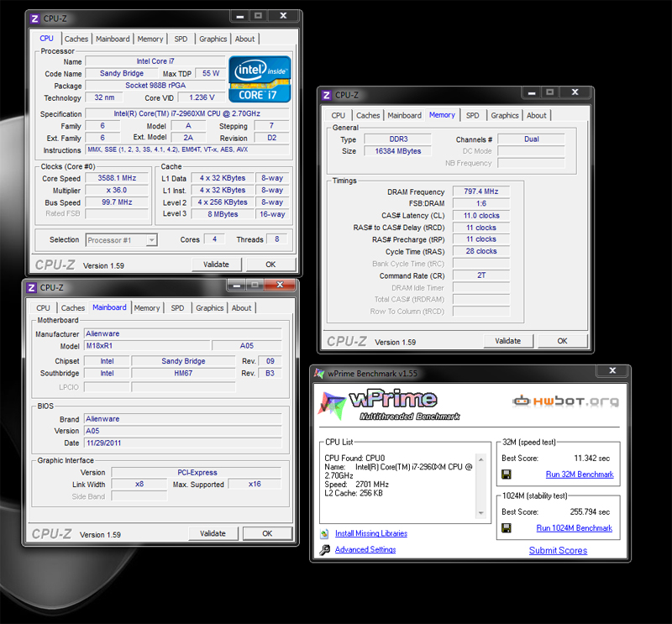This screenshot has height=624, width=672.
Task: Select CPU tab in the Mainboard window
Action: (x=43, y=308)
